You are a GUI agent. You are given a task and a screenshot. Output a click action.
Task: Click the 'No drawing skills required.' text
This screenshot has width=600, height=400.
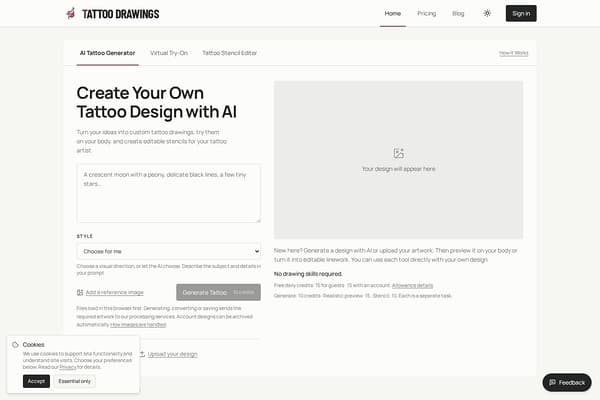pyautogui.click(x=308, y=274)
